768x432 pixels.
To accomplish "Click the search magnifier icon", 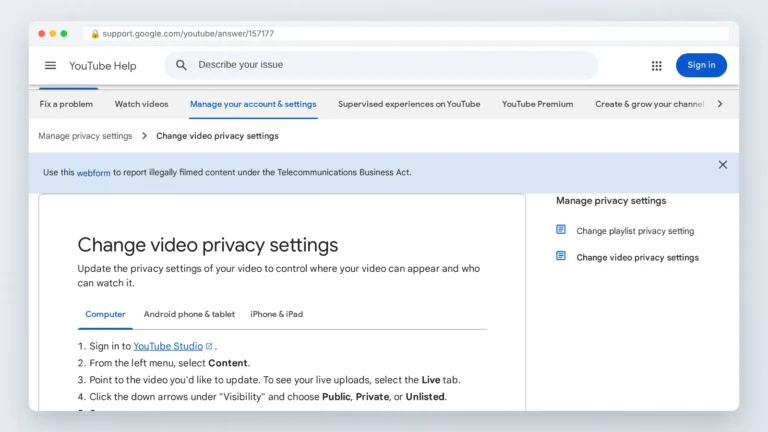I will [181, 65].
